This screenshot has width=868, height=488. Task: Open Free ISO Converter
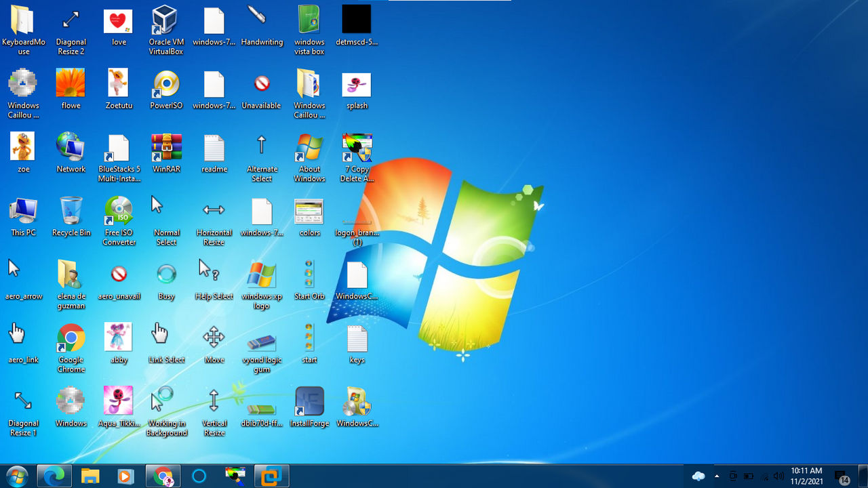pyautogui.click(x=119, y=213)
